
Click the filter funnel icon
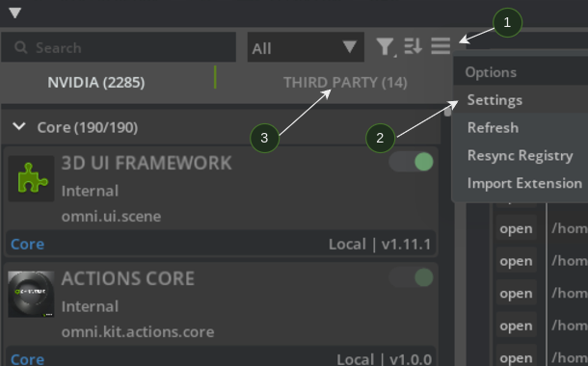coord(386,47)
